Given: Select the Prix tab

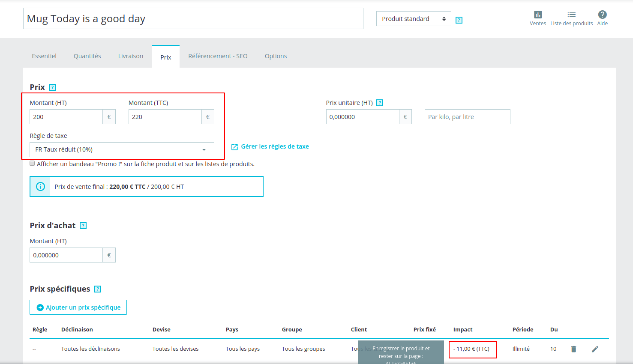Looking at the screenshot, I should click(x=166, y=57).
